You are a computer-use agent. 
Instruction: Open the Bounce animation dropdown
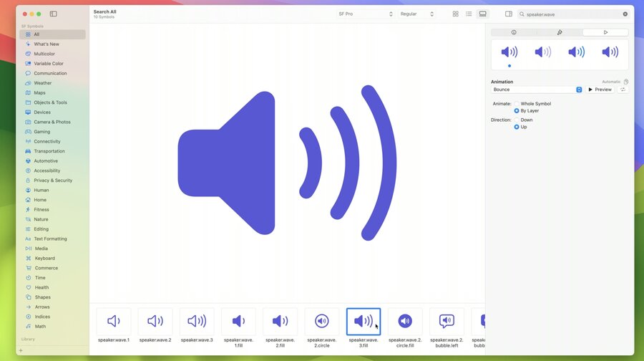[x=537, y=90]
